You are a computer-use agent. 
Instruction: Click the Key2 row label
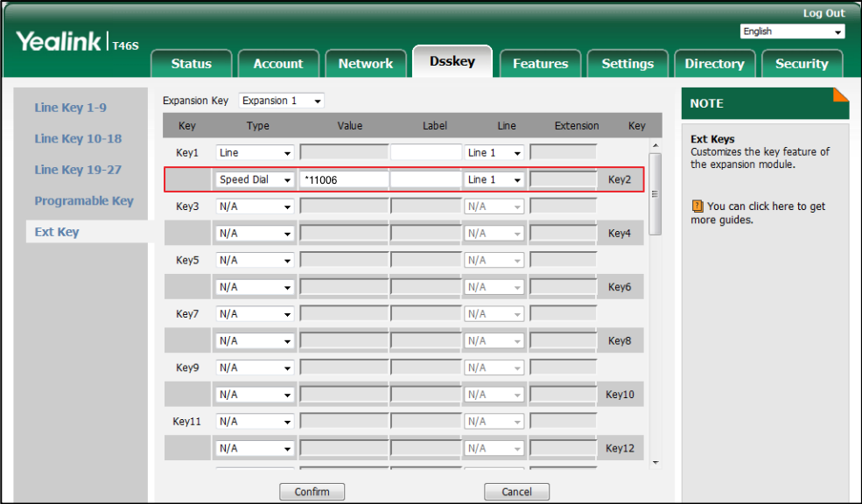[x=620, y=179]
